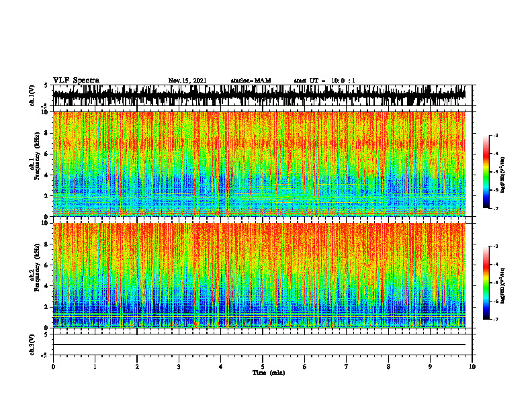Click the ch.2 frequency spectrogram plot

point(259,275)
